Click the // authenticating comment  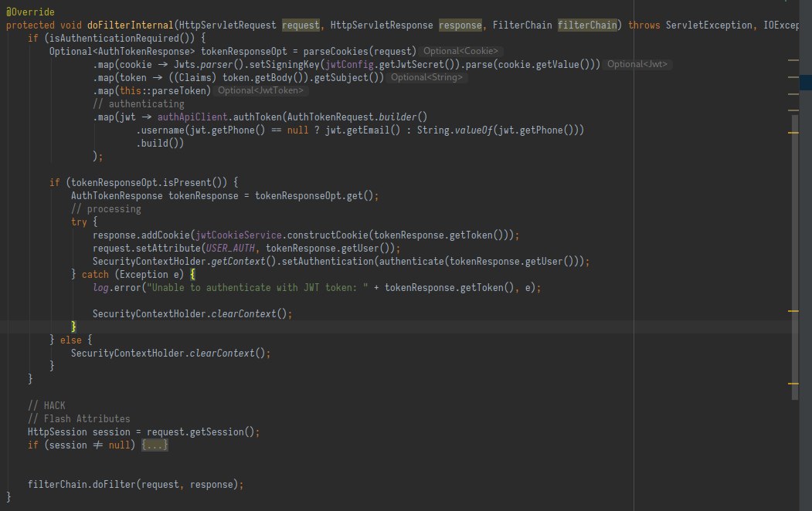click(x=138, y=104)
